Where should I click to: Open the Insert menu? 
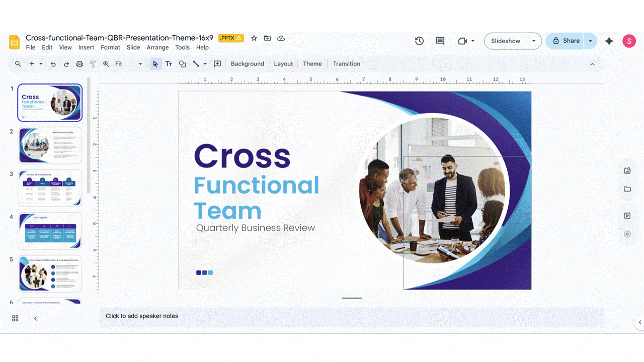coord(86,47)
